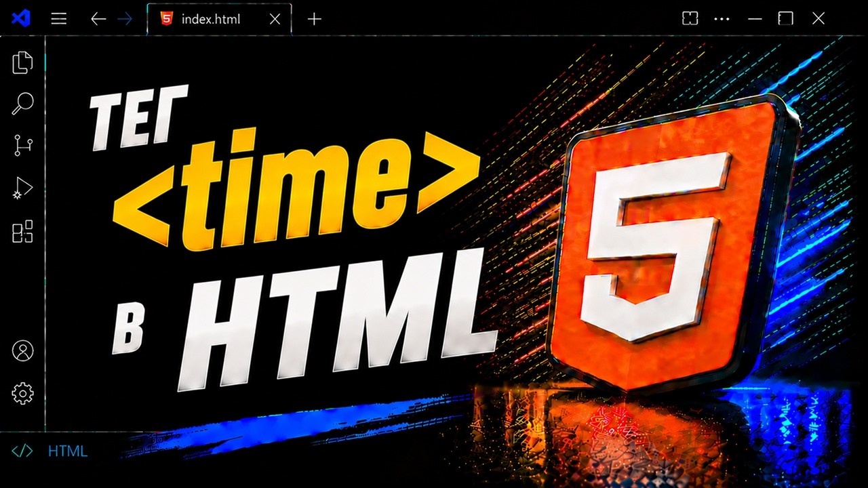Select the index.html tab
The height and width of the screenshot is (488, 868).
219,19
